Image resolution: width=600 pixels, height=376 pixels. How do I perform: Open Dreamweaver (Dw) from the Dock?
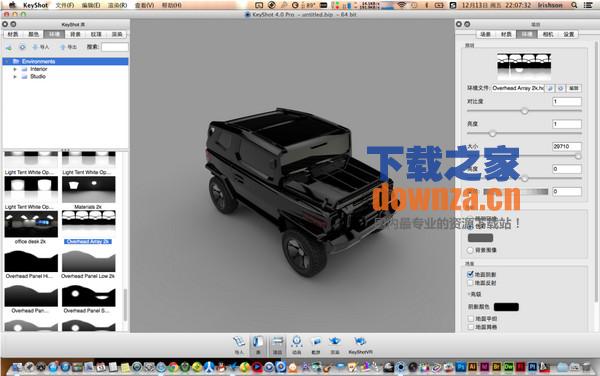(x=508, y=367)
